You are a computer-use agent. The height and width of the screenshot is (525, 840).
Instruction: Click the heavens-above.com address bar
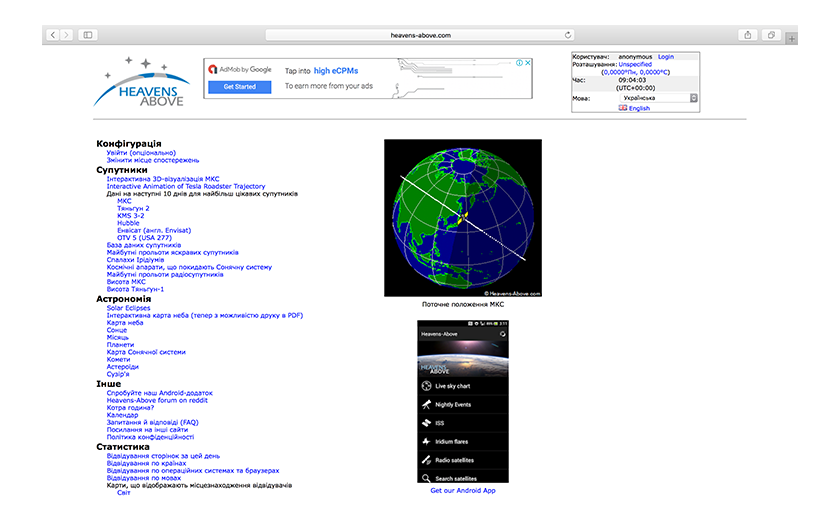tap(420, 35)
